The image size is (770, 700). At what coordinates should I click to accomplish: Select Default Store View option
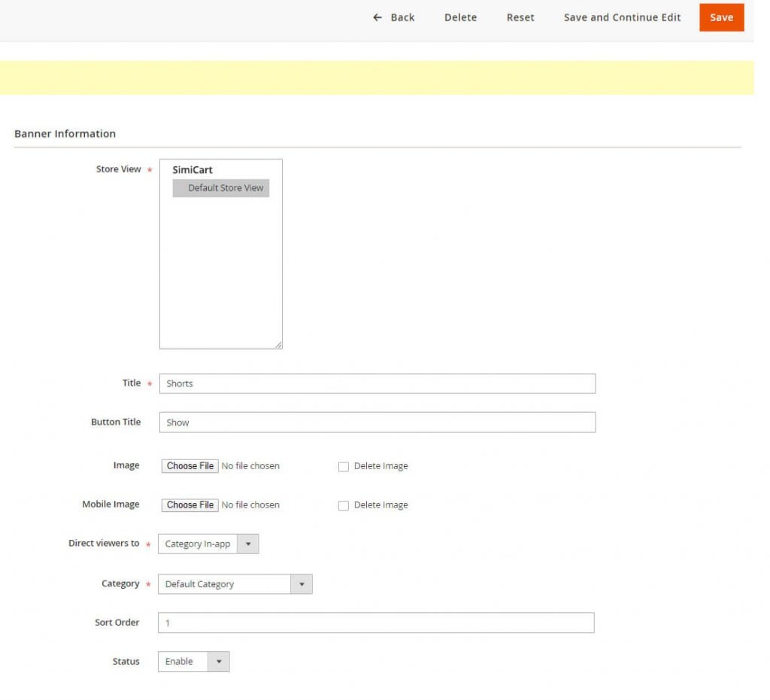[x=221, y=188]
